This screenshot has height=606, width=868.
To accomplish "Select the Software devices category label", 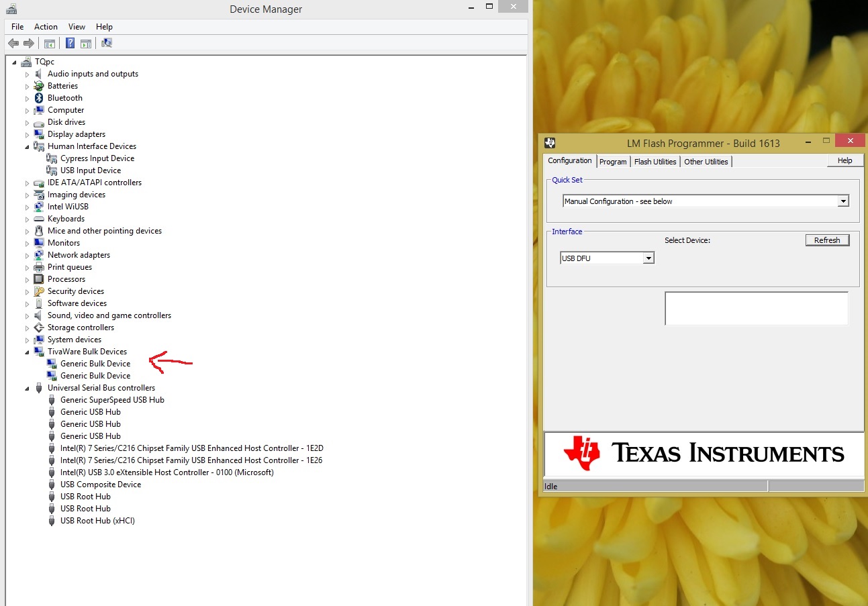I will [x=77, y=303].
